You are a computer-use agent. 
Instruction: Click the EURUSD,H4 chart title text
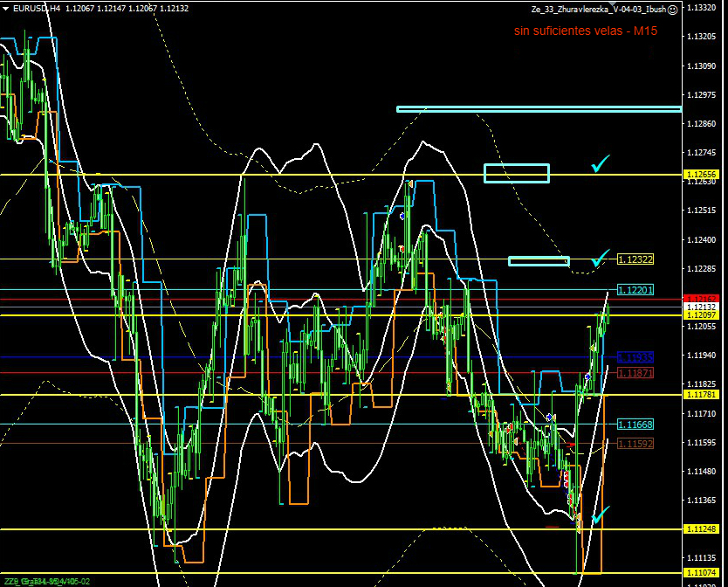36,9
